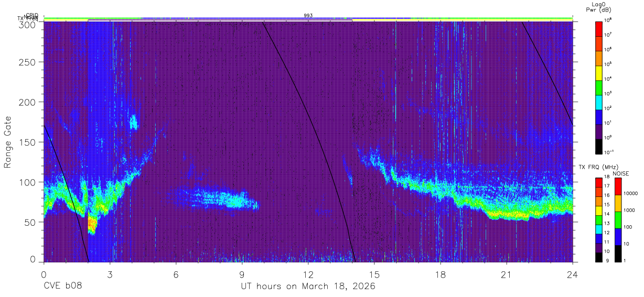This screenshot has height=297, width=644.
Task: Click the 'NOISE' colorbar title
Action: (x=621, y=173)
